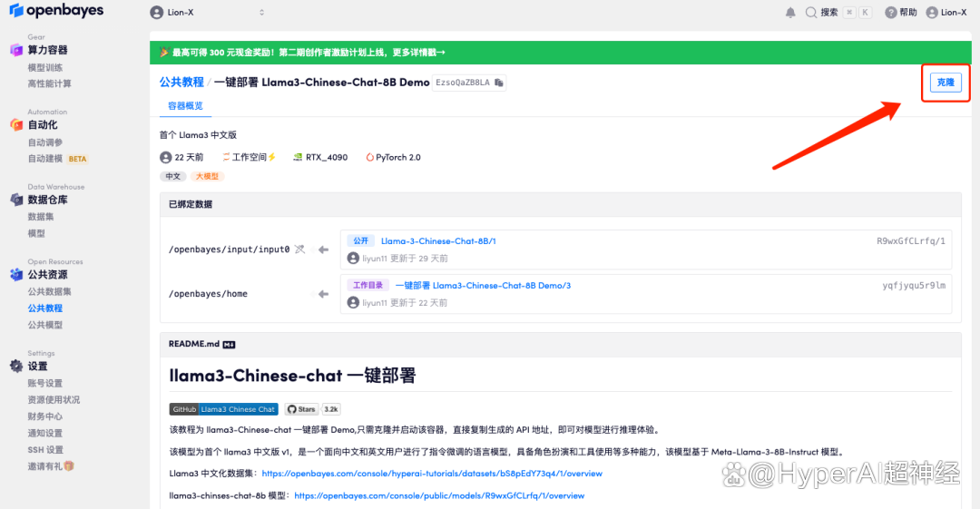Click the author avatar beside 22 天前
The width and height of the screenshot is (980, 509).
click(x=166, y=158)
